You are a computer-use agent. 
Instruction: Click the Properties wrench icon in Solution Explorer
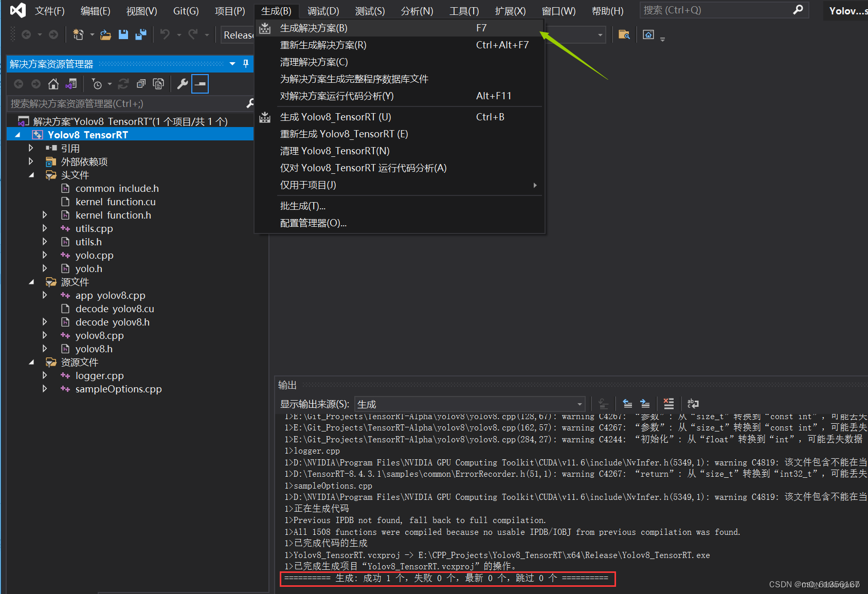[x=183, y=83]
